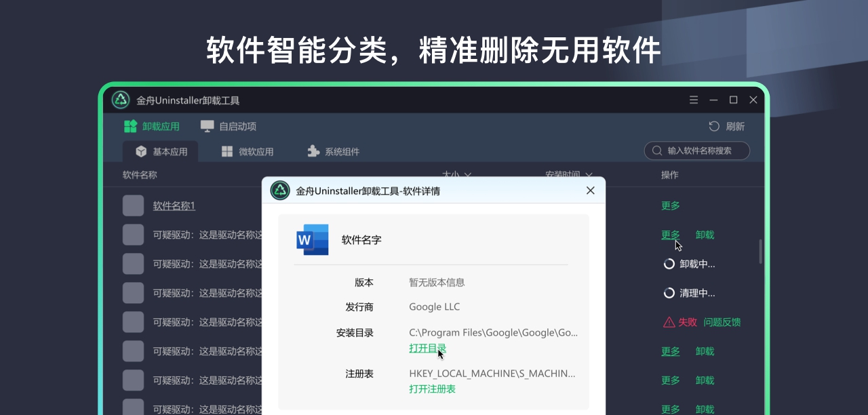
Task: Click the 卸载中... spinner status
Action: coord(689,264)
